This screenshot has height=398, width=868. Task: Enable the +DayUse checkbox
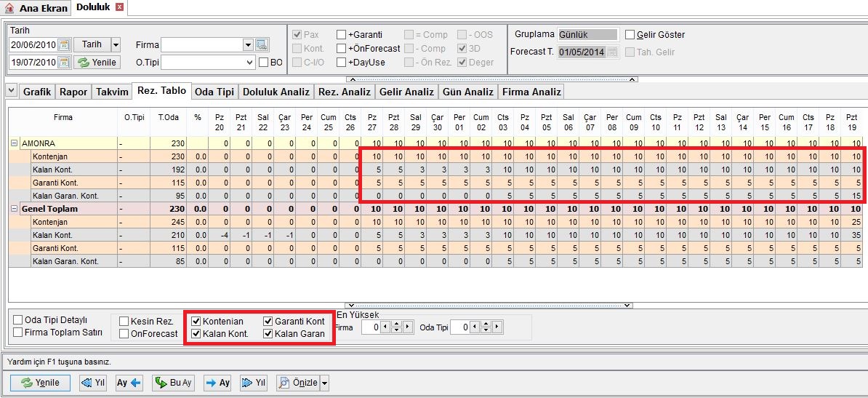pyautogui.click(x=341, y=62)
